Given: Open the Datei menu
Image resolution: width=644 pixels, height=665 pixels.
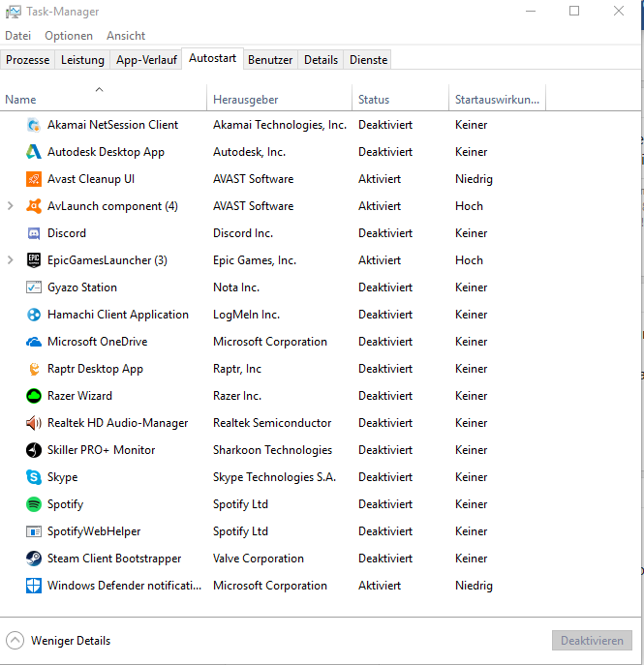Looking at the screenshot, I should pyautogui.click(x=17, y=36).
